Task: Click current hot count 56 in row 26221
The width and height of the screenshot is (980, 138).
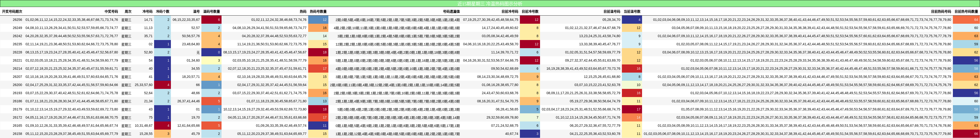Action: coord(966,60)
